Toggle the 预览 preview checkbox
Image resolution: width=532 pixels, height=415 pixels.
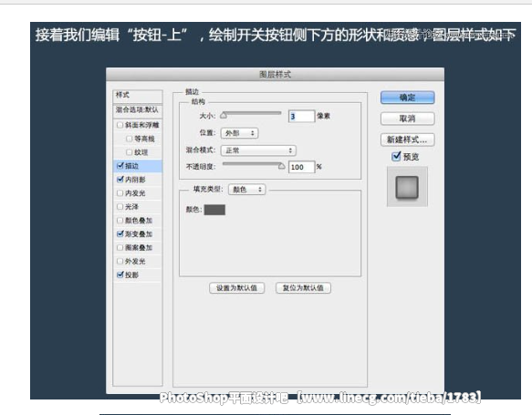pyautogui.click(x=396, y=156)
